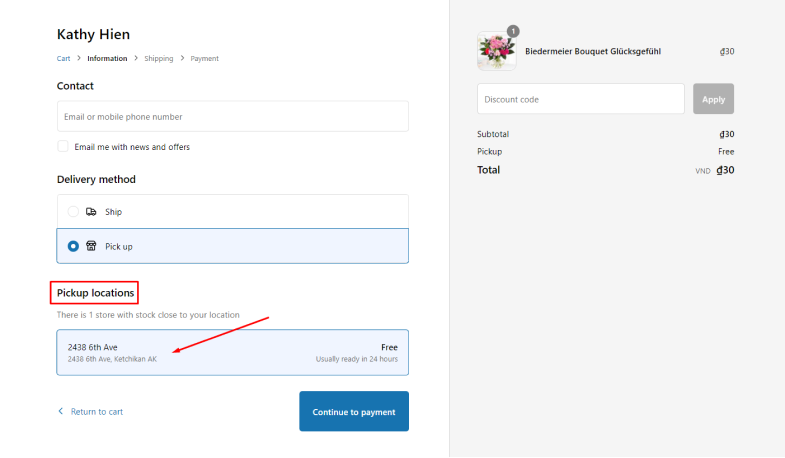Click the chevron between Information and Shipping

point(136,58)
